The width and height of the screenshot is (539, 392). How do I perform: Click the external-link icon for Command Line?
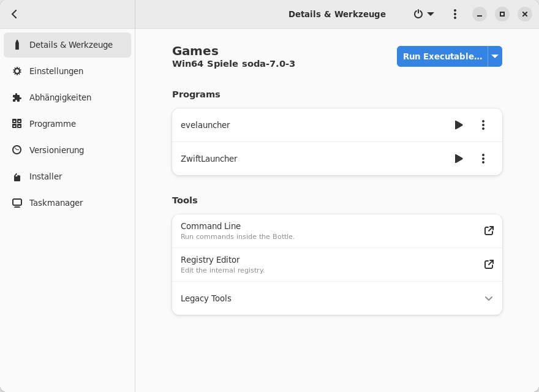[489, 230]
